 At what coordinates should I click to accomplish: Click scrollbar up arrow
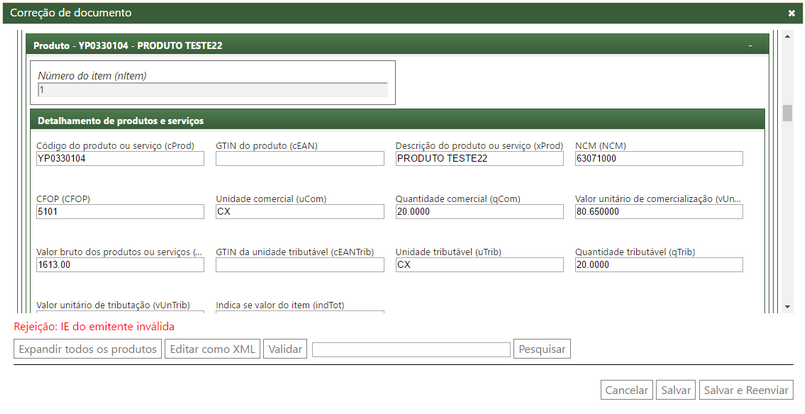click(x=787, y=36)
